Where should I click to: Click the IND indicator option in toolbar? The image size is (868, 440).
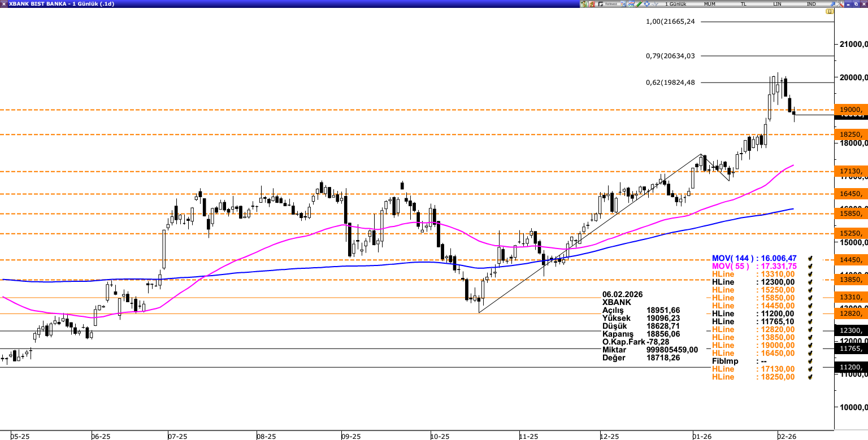click(x=811, y=4)
